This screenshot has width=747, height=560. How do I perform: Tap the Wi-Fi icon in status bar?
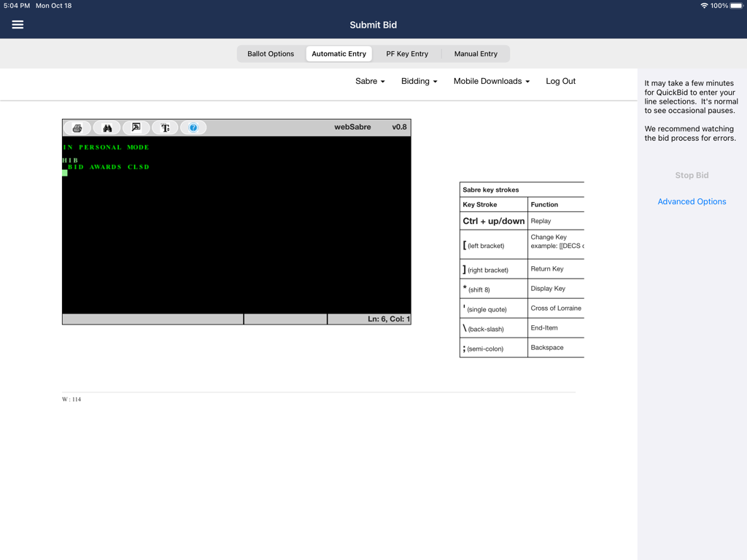[x=704, y=6]
